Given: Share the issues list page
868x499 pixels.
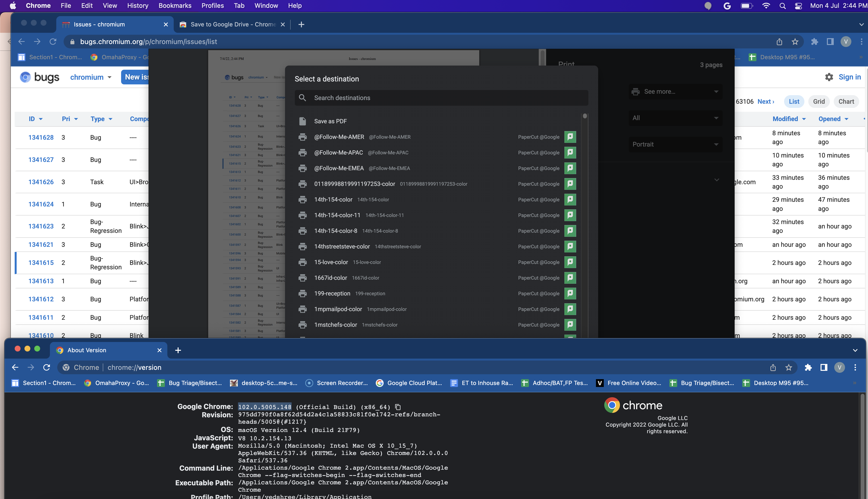Looking at the screenshot, I should tap(780, 42).
